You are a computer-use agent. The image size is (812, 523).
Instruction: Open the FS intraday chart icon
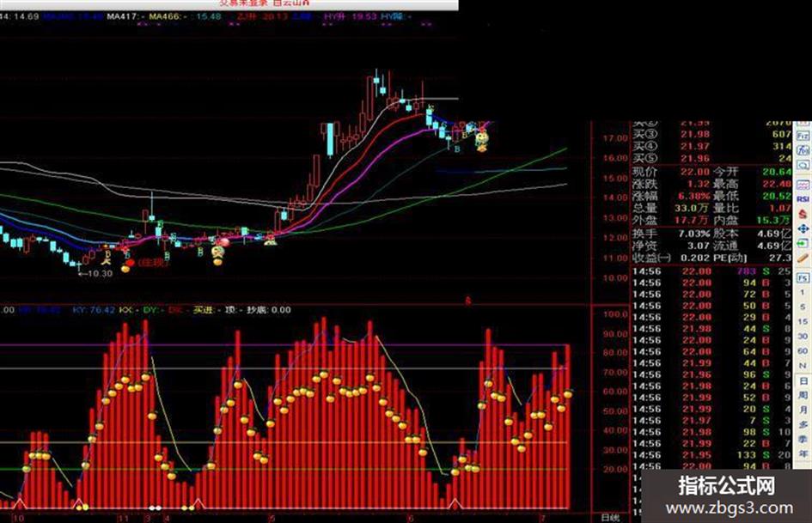803,278
